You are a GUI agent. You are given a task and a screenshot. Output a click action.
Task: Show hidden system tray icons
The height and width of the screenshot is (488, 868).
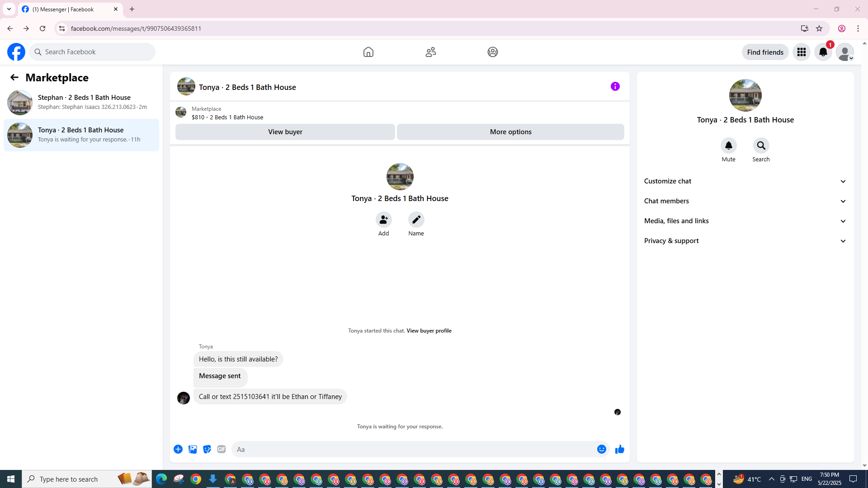point(772,479)
